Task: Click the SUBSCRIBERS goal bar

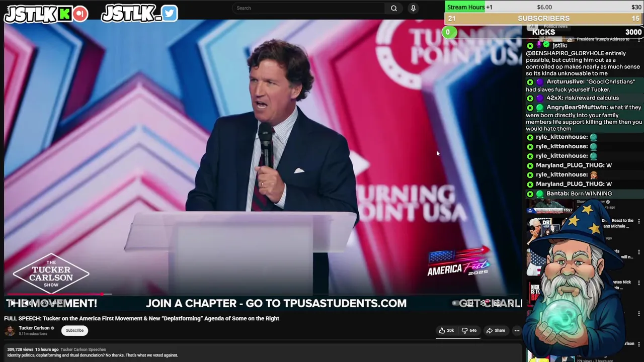Action: 544,19
